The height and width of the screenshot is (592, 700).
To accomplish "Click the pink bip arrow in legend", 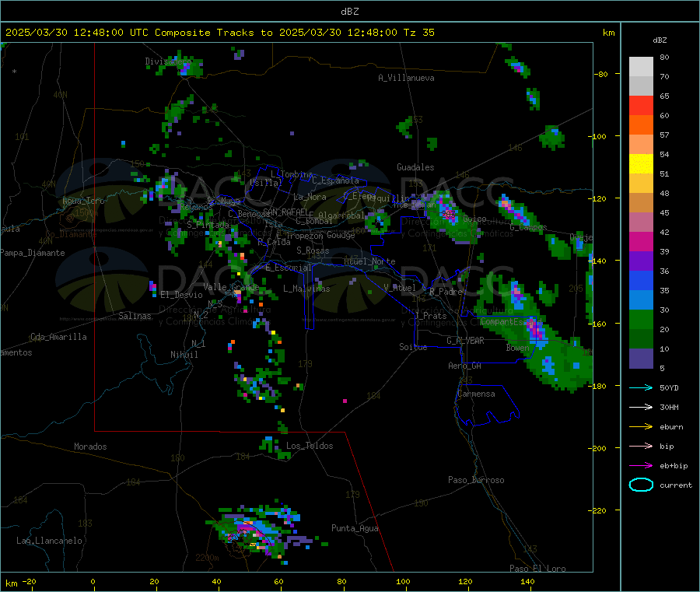I will pos(641,446).
